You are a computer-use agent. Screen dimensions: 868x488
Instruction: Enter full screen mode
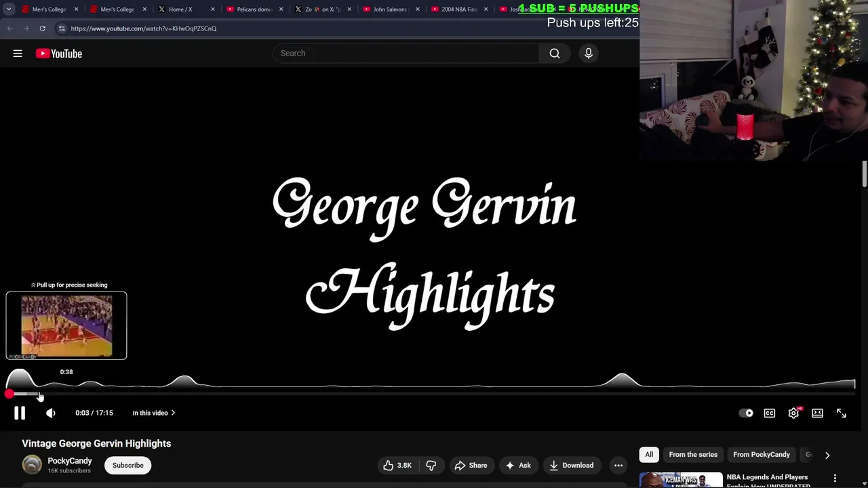[841, 413]
